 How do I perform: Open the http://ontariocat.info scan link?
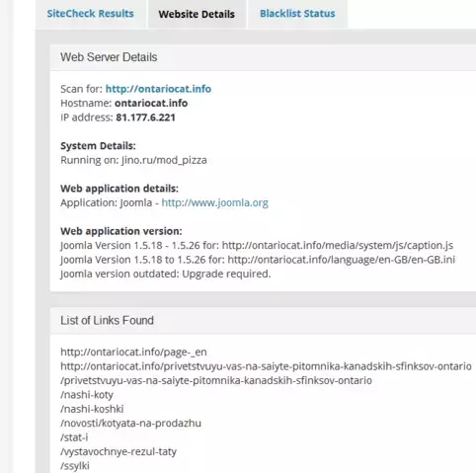pos(158,89)
